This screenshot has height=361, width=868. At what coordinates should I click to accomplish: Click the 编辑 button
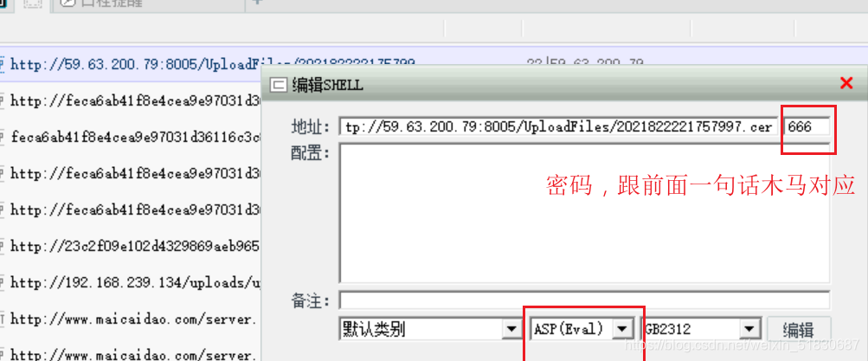[x=799, y=331]
